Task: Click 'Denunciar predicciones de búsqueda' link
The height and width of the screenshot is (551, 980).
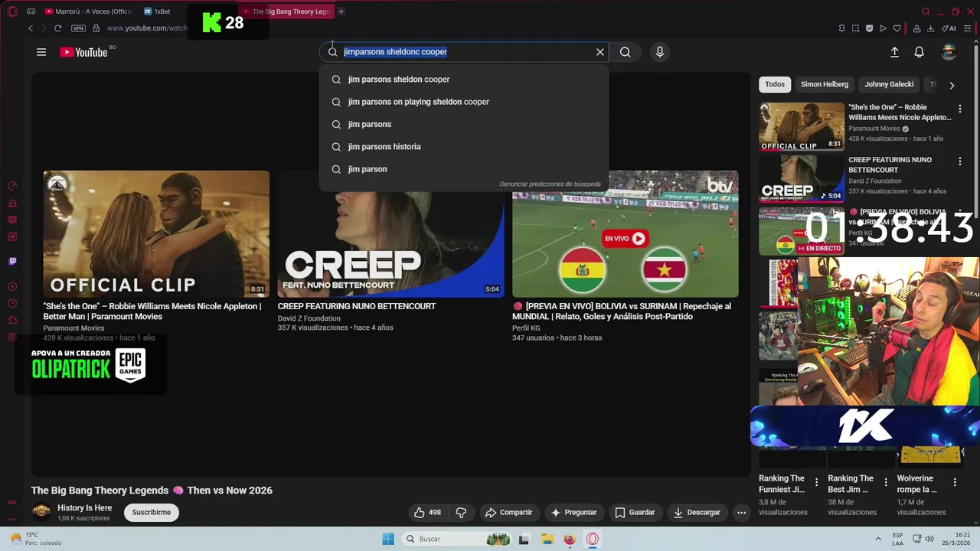Action: tap(550, 184)
